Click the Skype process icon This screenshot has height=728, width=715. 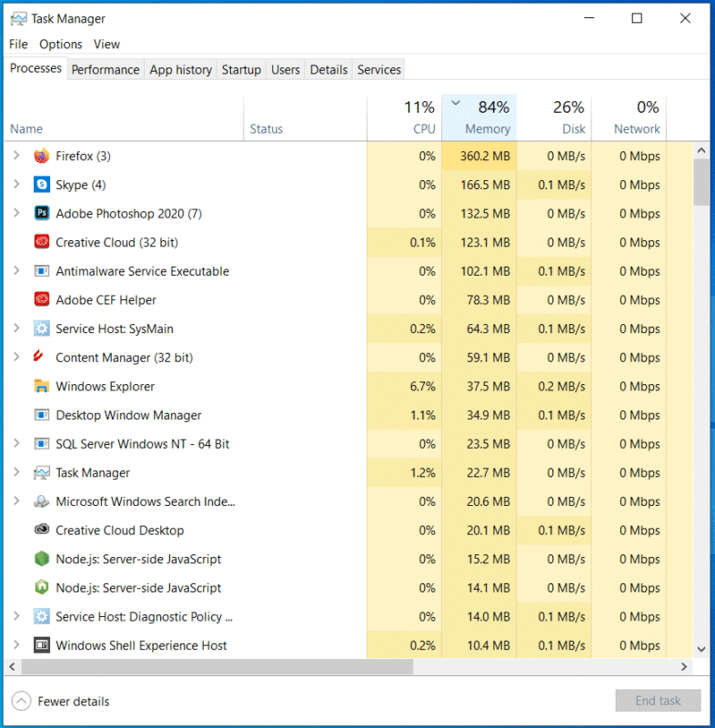(42, 185)
